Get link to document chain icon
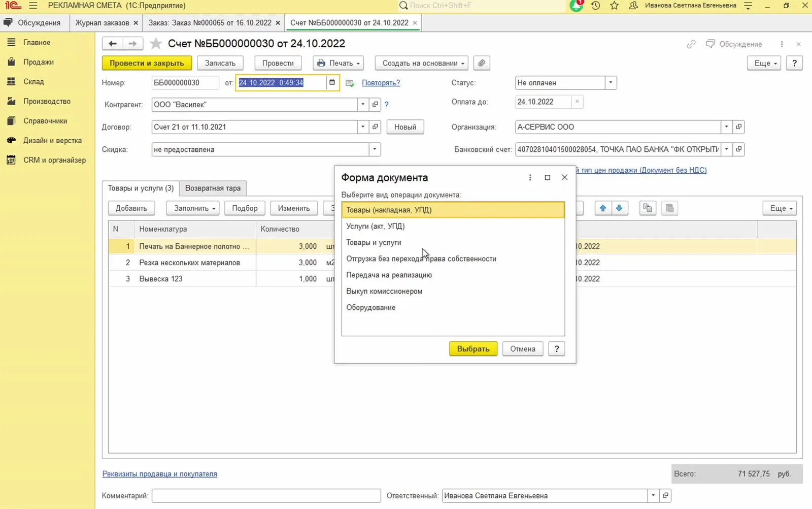The image size is (812, 509). coord(691,44)
